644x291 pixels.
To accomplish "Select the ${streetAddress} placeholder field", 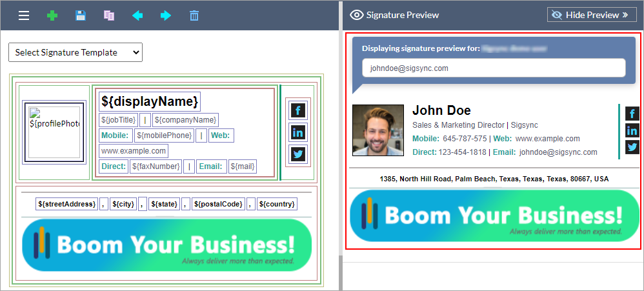I will click(67, 204).
